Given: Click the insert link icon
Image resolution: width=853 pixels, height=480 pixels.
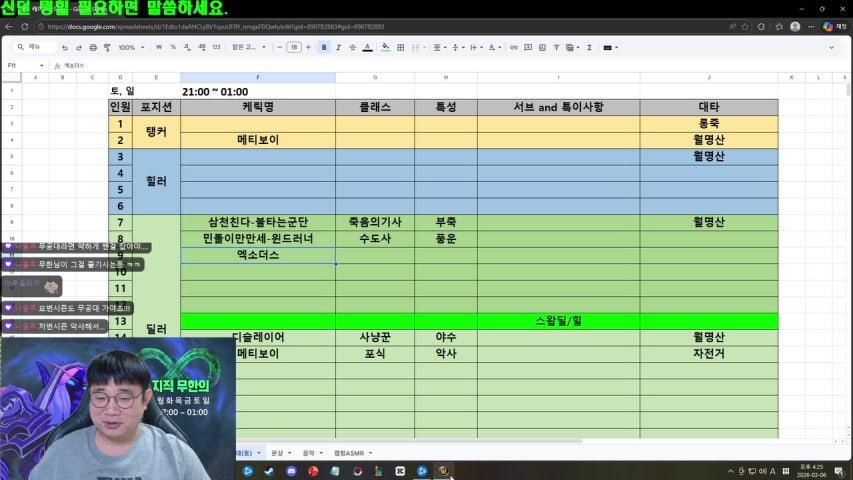Looking at the screenshot, I should [514, 47].
